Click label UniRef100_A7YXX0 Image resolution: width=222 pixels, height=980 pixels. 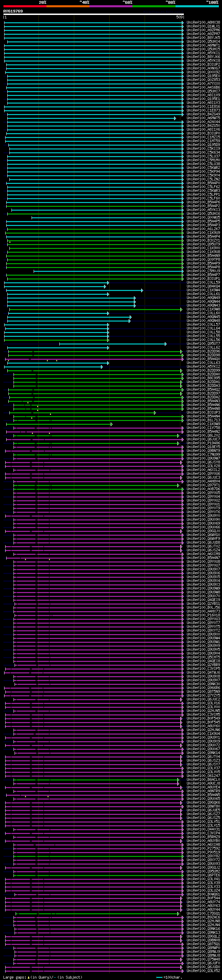[203, 84]
